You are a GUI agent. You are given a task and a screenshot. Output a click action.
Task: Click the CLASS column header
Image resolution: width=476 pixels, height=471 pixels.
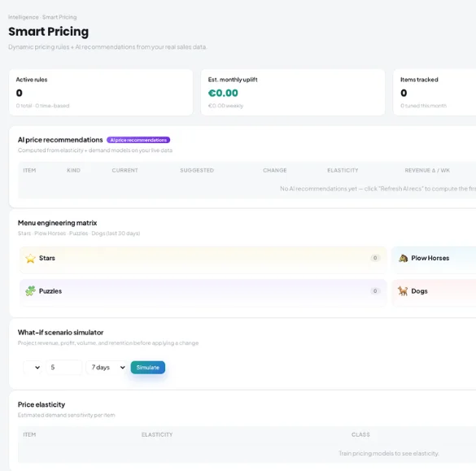click(x=360, y=435)
